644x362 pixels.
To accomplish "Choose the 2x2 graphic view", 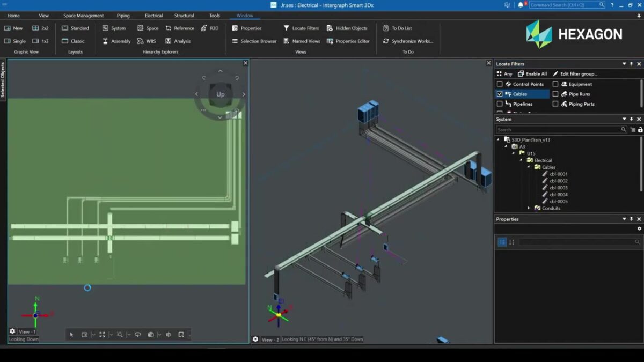I will [40, 28].
